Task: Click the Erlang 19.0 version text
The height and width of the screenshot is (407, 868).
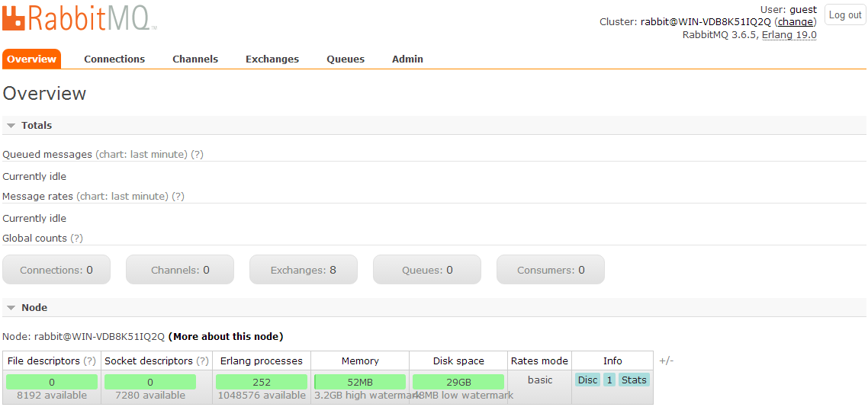Action: click(789, 35)
